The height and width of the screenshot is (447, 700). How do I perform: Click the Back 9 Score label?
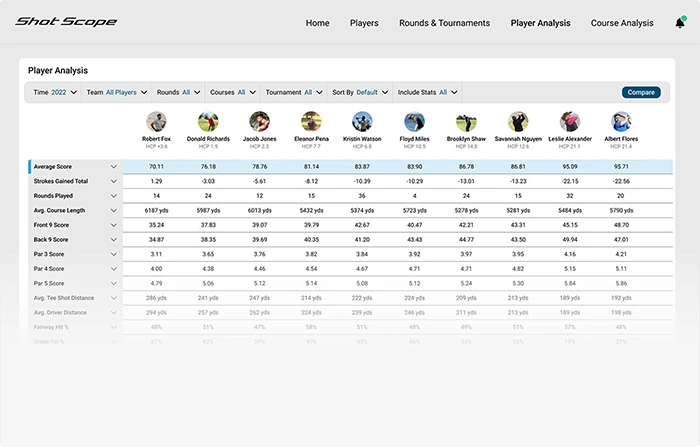pos(51,239)
